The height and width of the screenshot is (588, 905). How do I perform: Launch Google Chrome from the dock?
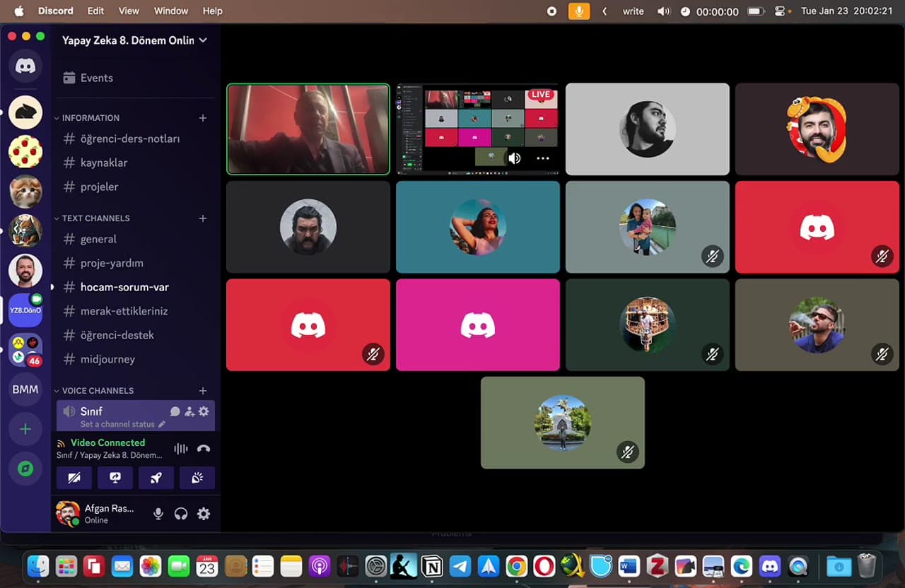click(x=516, y=566)
